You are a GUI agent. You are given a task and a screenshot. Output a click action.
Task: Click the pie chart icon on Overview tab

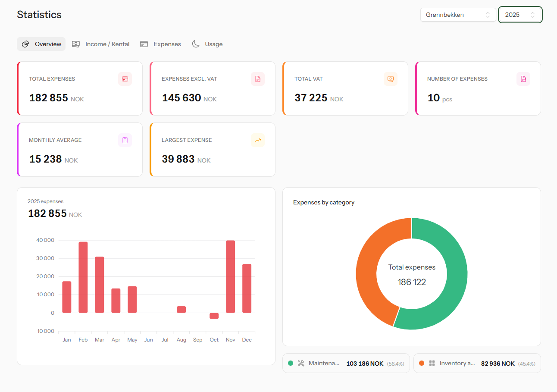point(25,44)
